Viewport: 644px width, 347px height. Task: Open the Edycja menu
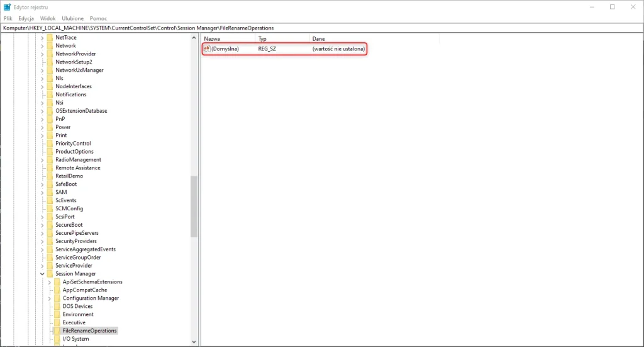pyautogui.click(x=26, y=18)
